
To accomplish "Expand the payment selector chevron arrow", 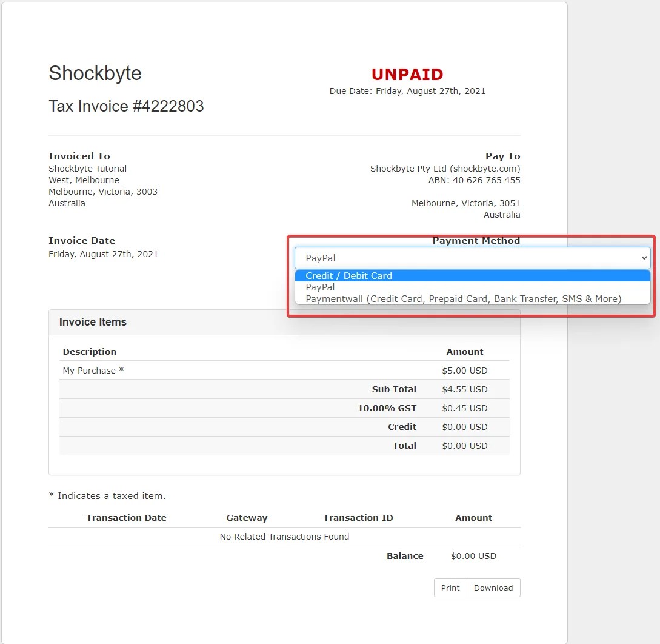I will (x=643, y=258).
